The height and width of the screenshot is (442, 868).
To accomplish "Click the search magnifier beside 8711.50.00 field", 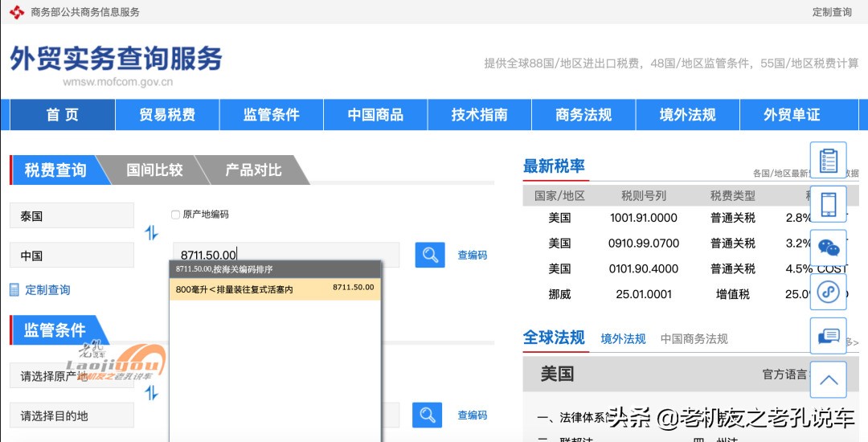I will (429, 255).
